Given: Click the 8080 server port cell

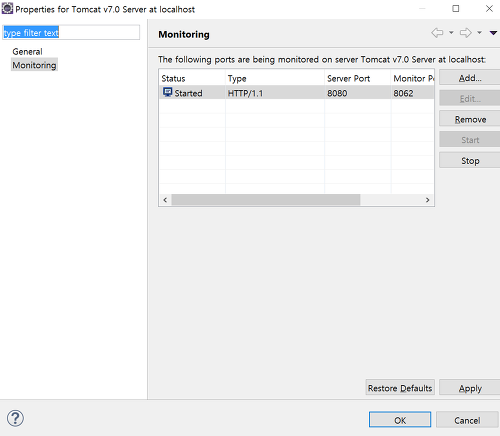Looking at the screenshot, I should (x=358, y=93).
